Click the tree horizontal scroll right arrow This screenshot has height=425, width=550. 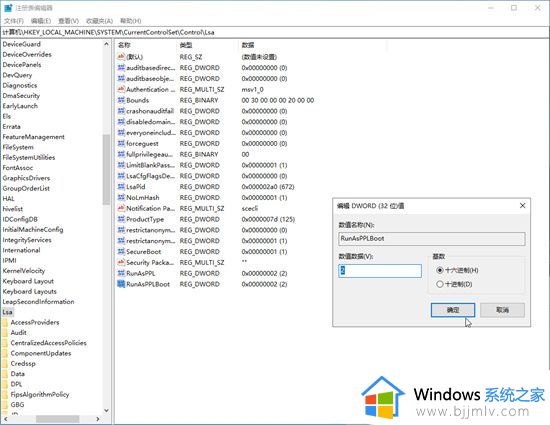tap(98, 419)
